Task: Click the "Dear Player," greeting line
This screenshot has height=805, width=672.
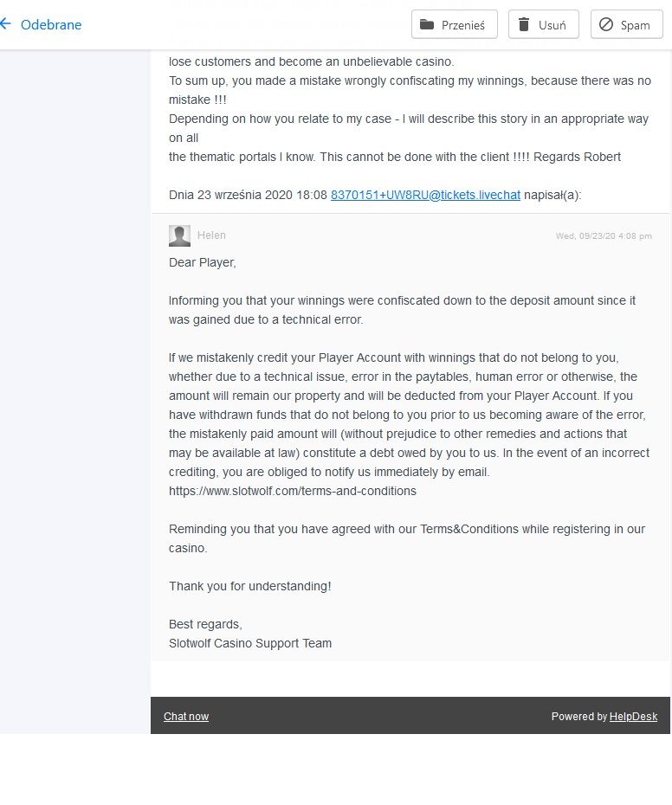Action: 203,262
